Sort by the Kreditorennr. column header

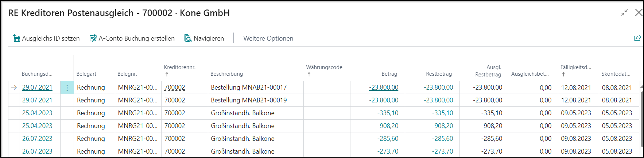tap(179, 68)
